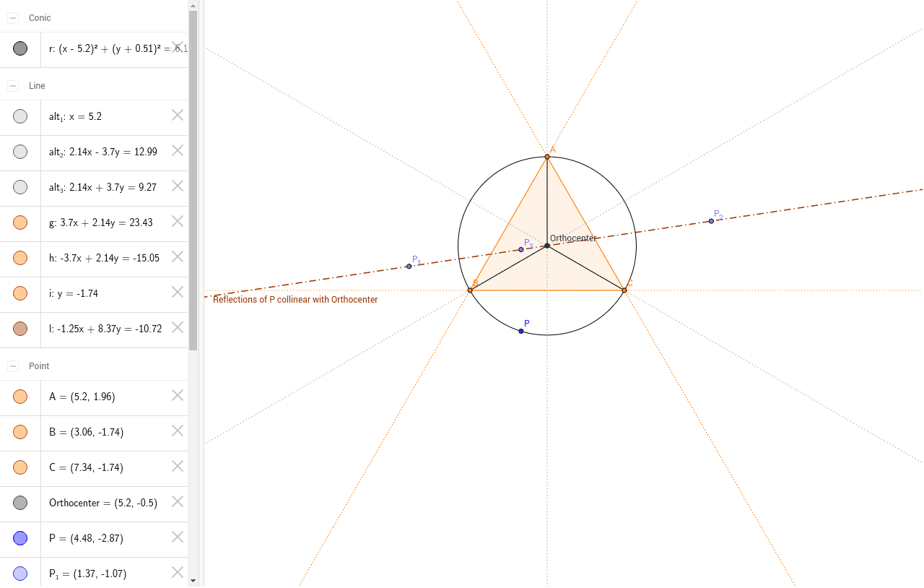
Task: Delete line i with its X
Action: pos(178,291)
